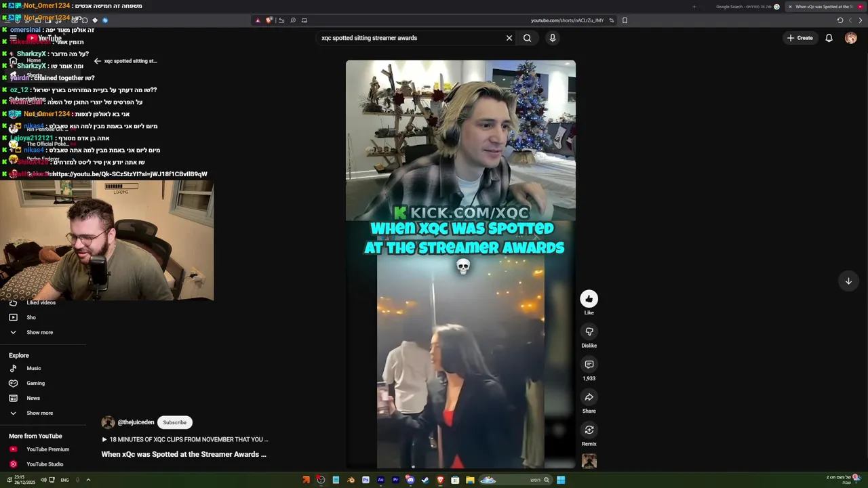Open News in Explore section

tap(33, 399)
